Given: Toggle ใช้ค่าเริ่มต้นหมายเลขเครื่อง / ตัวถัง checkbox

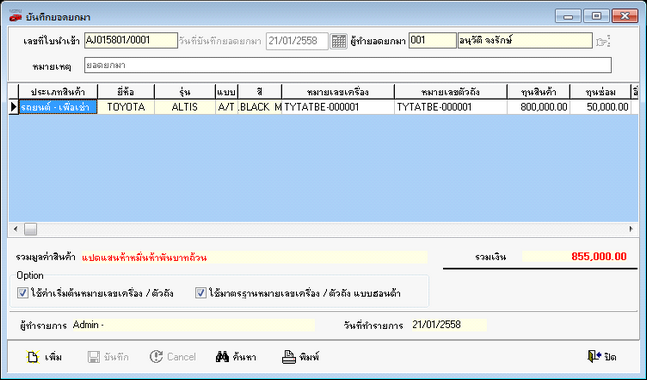Looking at the screenshot, I should coord(22,293).
